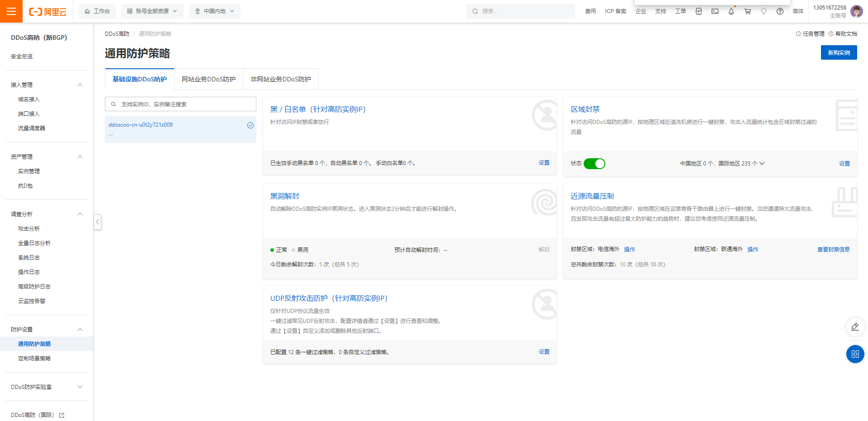This screenshot has height=421, width=868.
Task: Open the help question mark icon
Action: [780, 11]
